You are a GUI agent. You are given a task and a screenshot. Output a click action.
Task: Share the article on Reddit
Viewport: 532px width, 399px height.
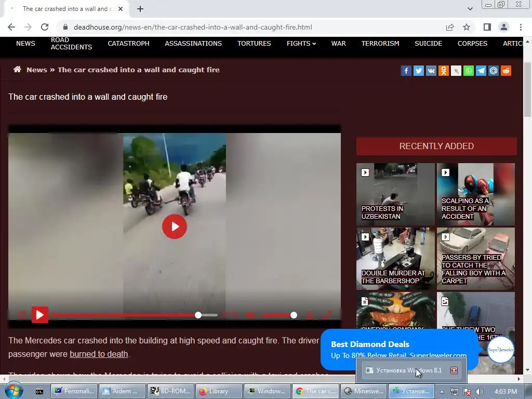(x=506, y=71)
